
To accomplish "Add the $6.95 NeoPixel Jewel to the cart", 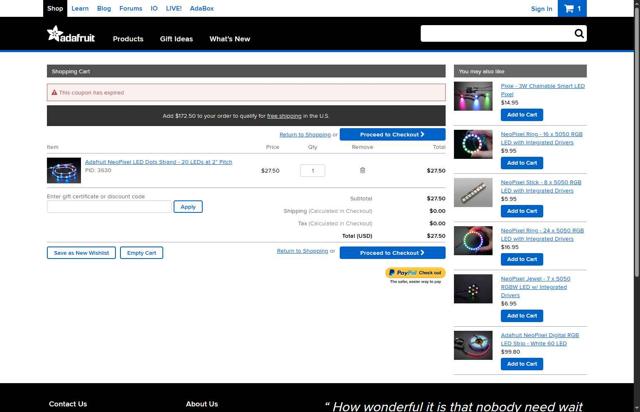I will (x=522, y=316).
